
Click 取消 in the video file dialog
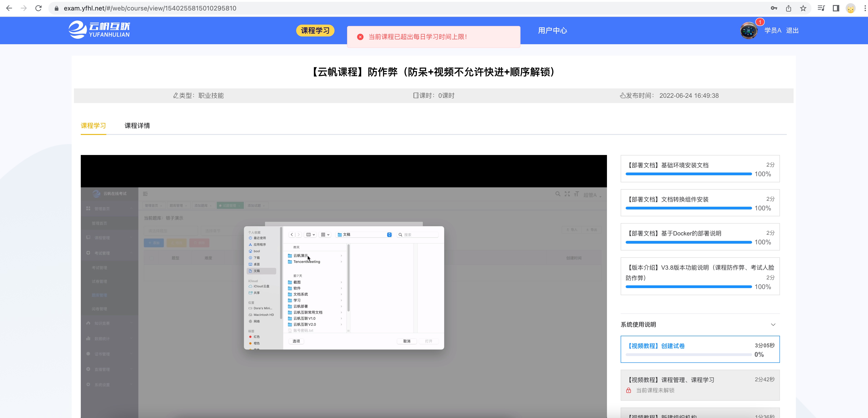tap(406, 341)
